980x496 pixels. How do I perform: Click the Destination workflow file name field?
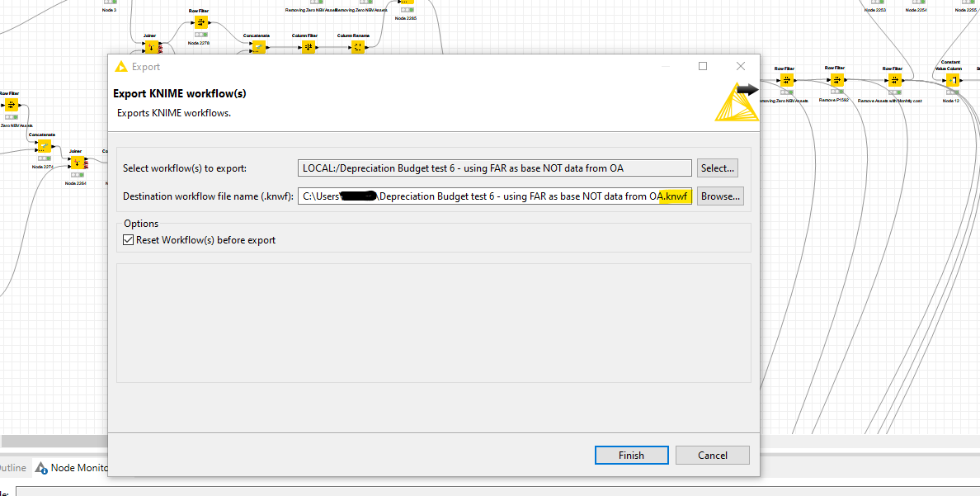(x=495, y=196)
